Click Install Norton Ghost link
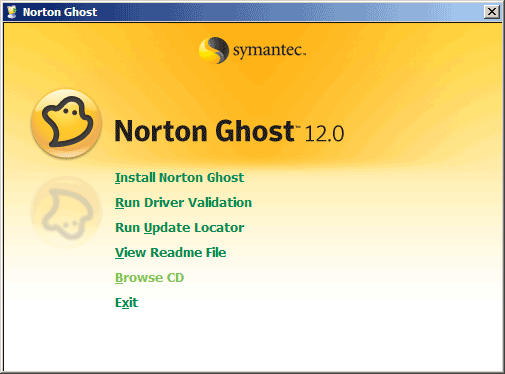 pyautogui.click(x=179, y=178)
